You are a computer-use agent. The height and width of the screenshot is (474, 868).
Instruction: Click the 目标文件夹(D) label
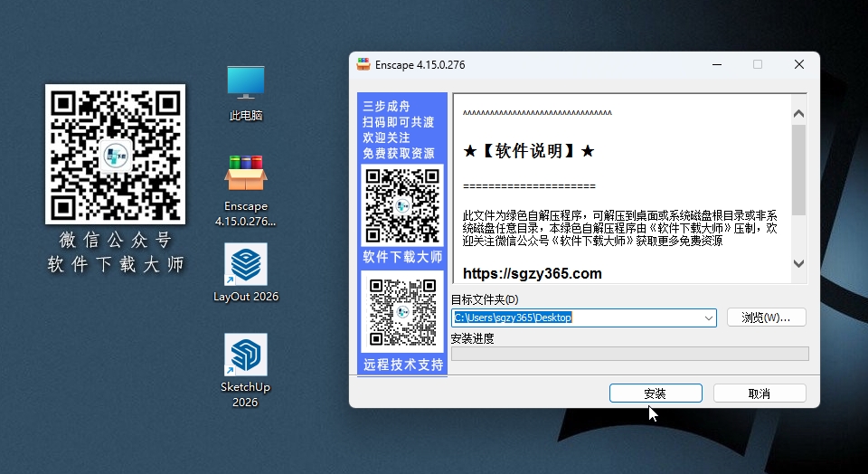pos(485,299)
